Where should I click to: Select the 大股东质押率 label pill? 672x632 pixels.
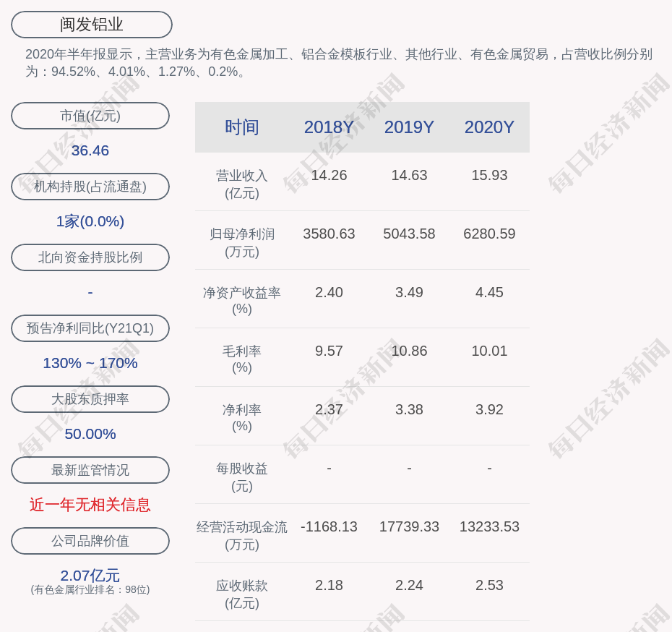point(90,399)
